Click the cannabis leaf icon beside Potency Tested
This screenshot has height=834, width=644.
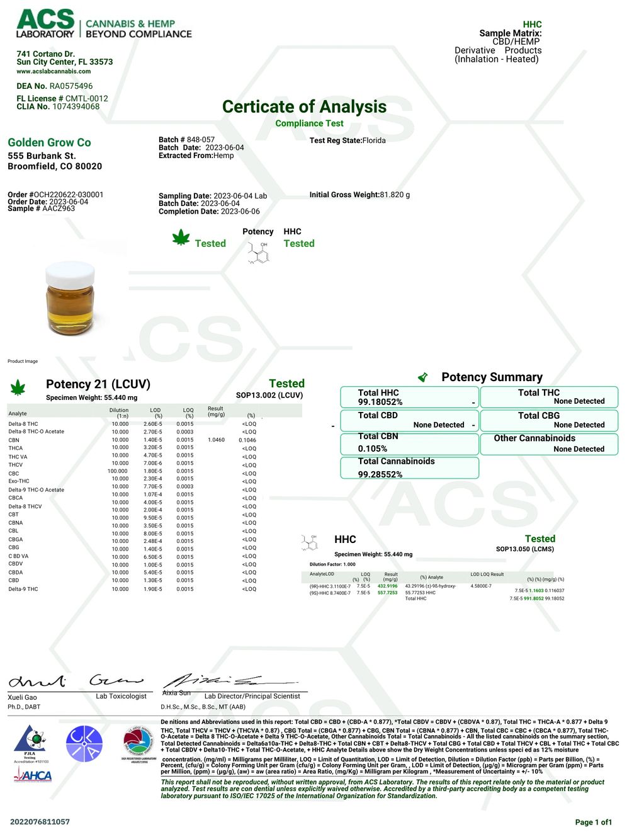point(181,237)
